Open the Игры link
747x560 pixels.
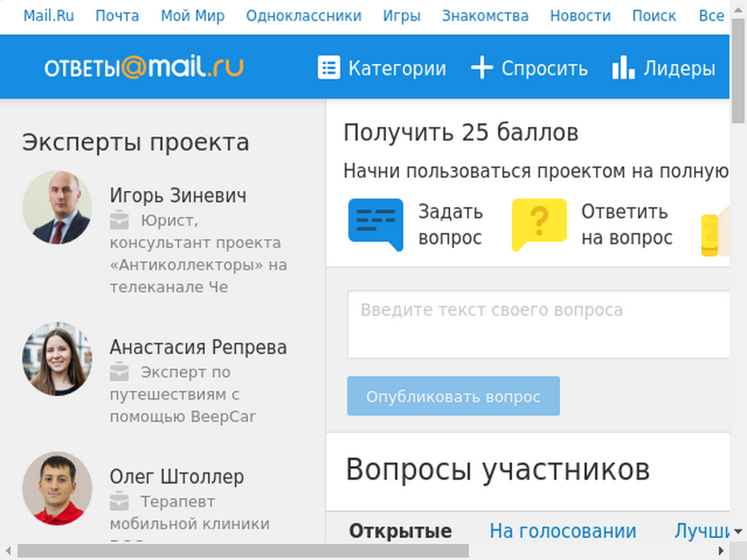click(x=402, y=16)
